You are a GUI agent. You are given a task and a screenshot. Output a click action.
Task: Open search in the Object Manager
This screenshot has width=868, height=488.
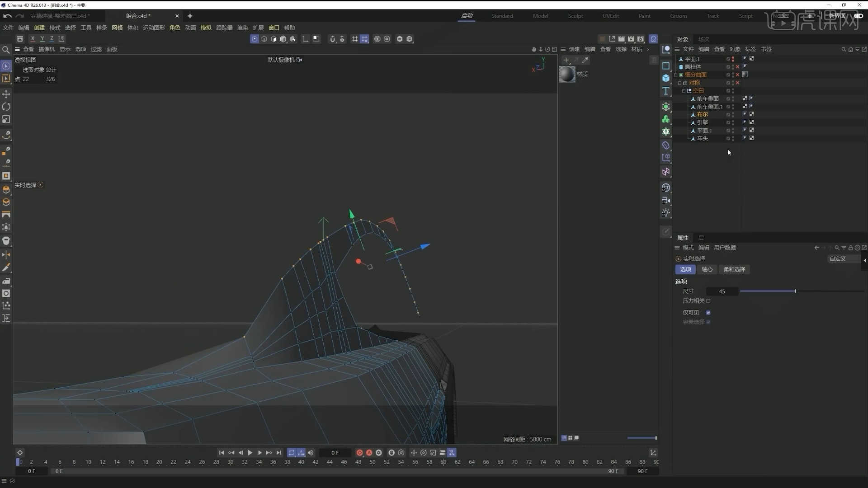(843, 49)
